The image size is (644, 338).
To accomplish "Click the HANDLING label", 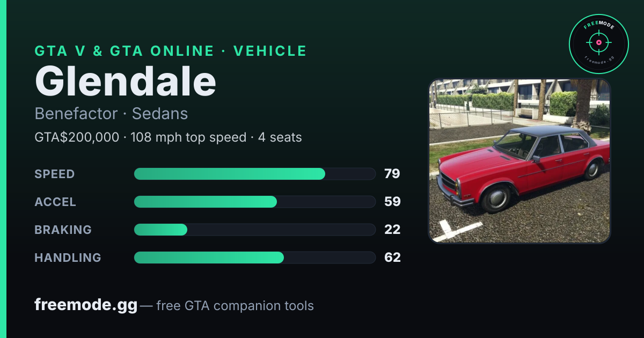I will pos(68,258).
